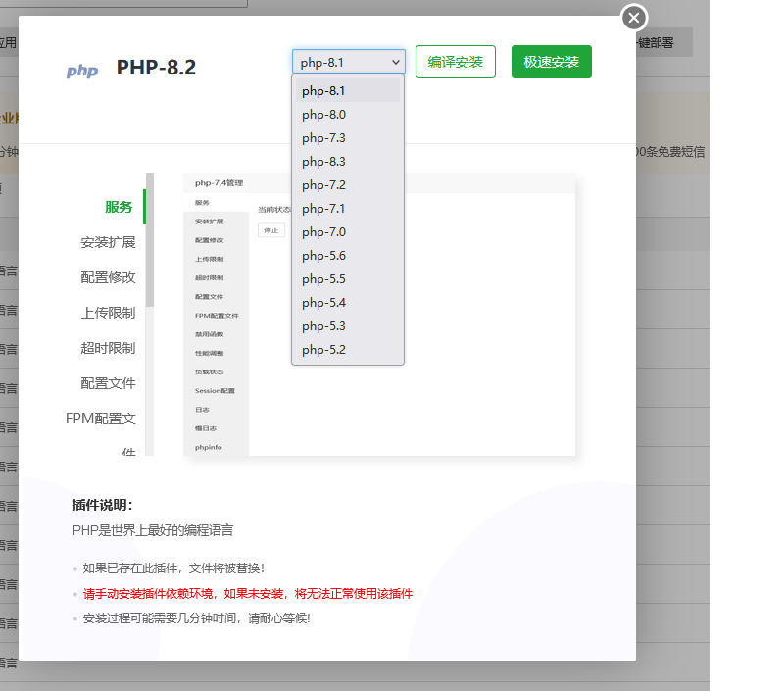Click the PHP-8.2 title text
The image size is (784, 691).
pos(156,68)
